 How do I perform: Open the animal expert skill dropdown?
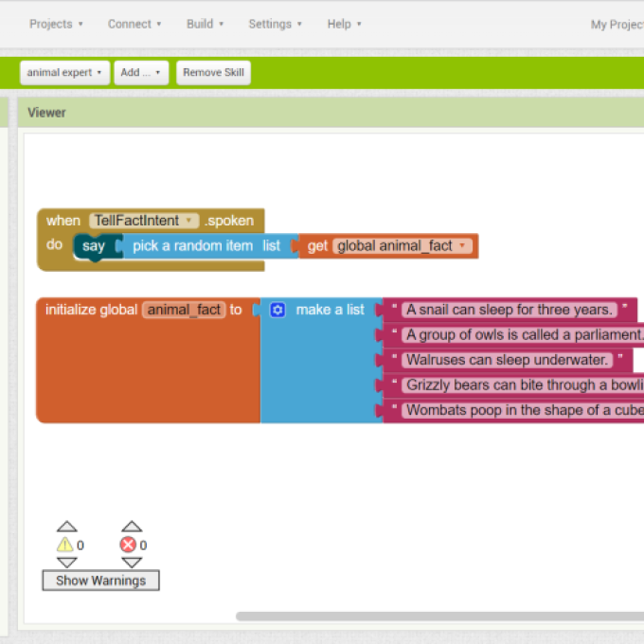[x=64, y=73]
